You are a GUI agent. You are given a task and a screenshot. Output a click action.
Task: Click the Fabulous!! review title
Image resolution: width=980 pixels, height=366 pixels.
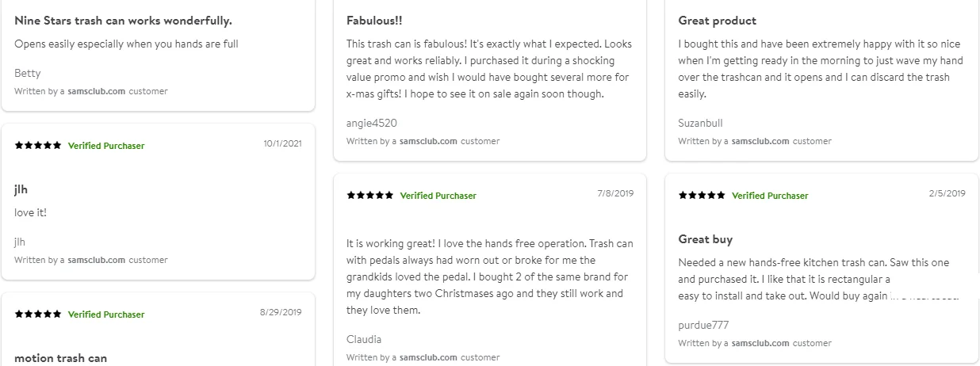[x=375, y=21]
